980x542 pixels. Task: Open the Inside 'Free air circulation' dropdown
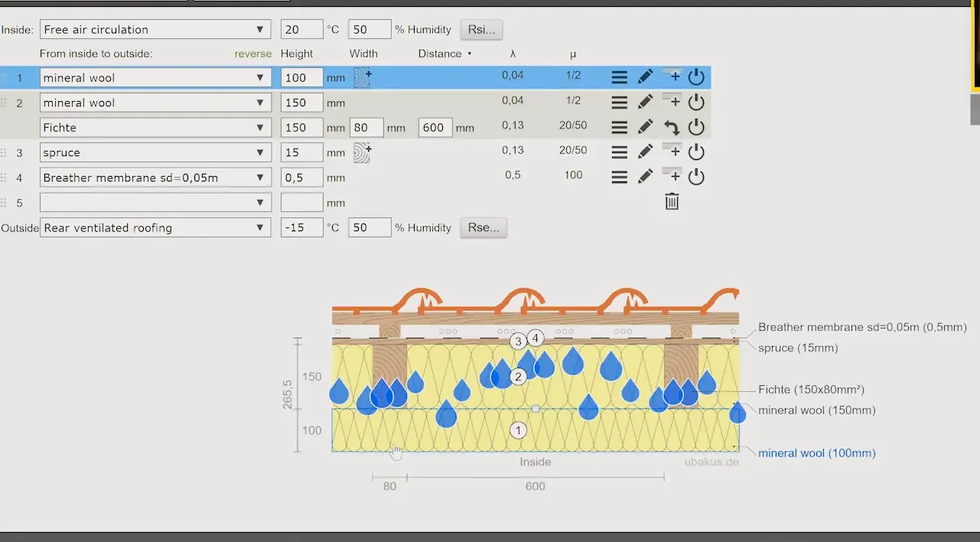155,30
